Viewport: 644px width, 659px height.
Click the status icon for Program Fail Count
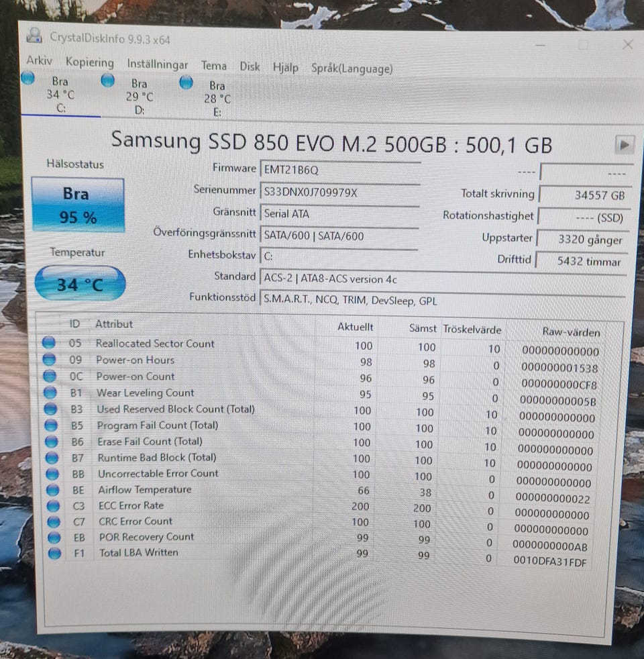tap(51, 425)
